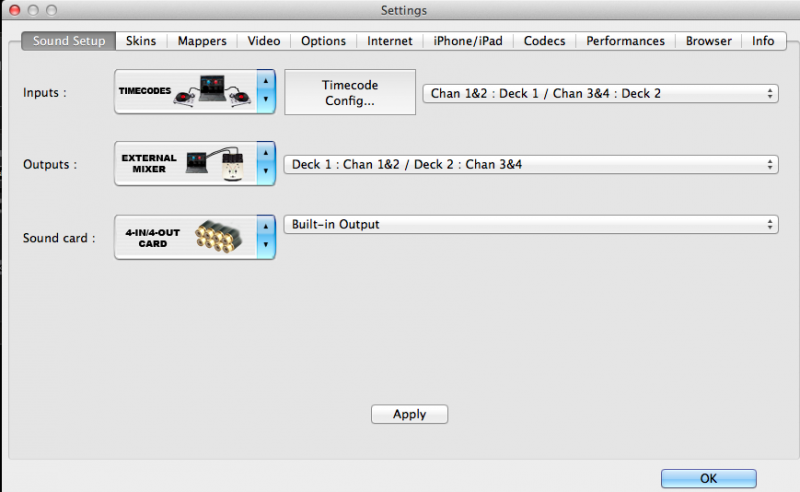Click the External Mixer output icon

pos(186,164)
